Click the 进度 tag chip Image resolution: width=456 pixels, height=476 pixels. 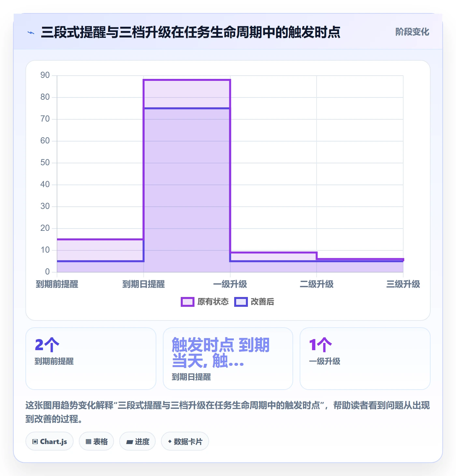pyautogui.click(x=137, y=441)
